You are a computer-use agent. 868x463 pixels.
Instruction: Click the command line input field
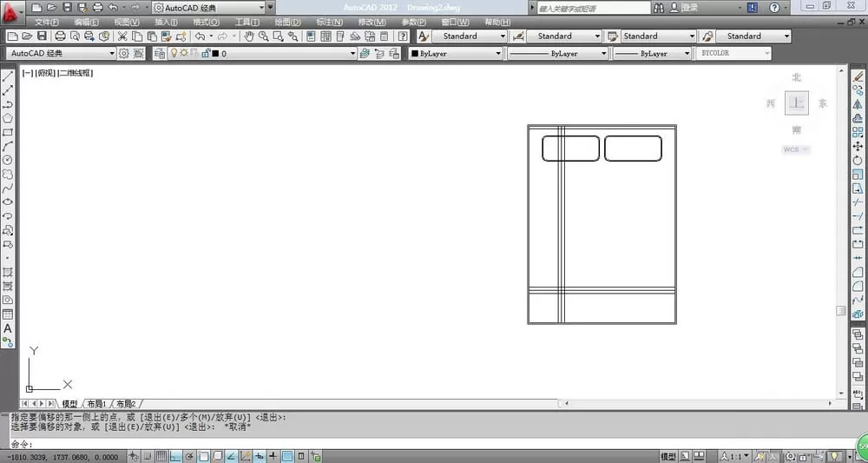pos(431,444)
